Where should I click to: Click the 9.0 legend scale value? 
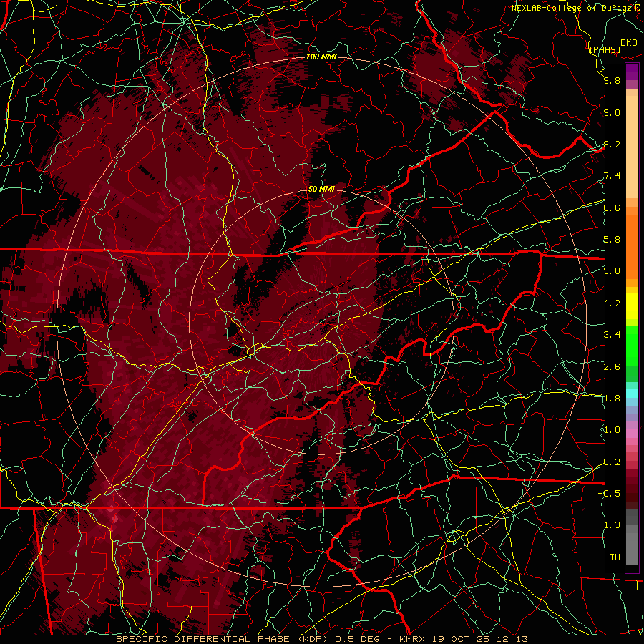point(612,112)
